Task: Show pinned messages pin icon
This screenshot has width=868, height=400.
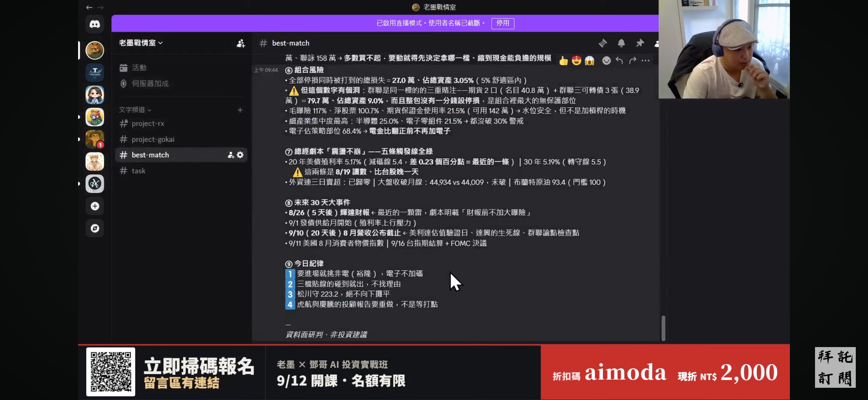Action: point(640,43)
